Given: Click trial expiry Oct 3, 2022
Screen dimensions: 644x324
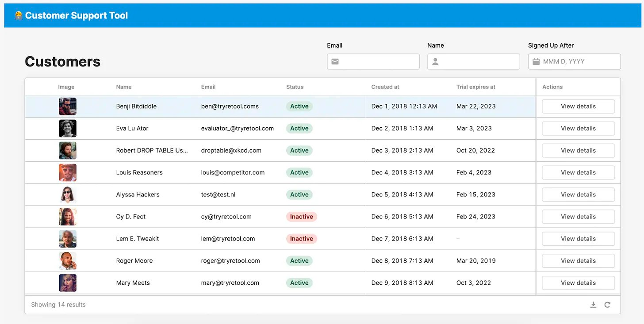Looking at the screenshot, I should pos(474,283).
